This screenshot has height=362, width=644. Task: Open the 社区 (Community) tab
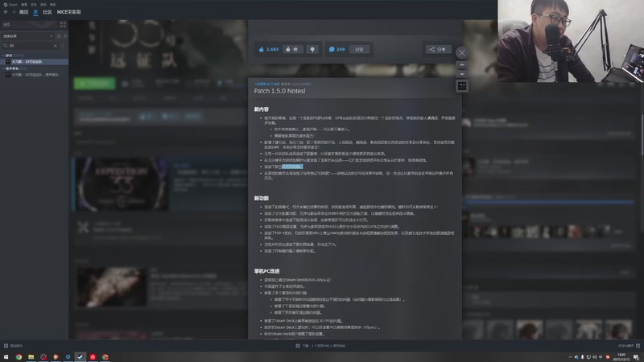47,12
